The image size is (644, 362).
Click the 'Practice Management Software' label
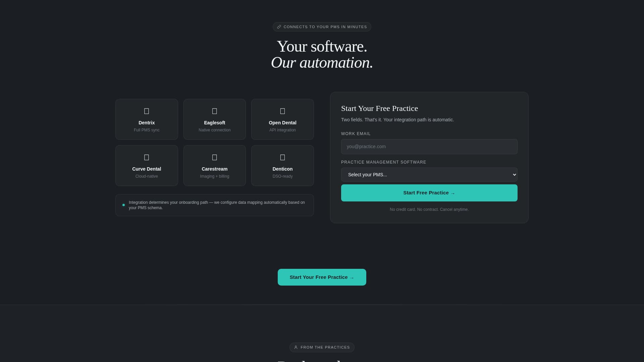point(384,162)
